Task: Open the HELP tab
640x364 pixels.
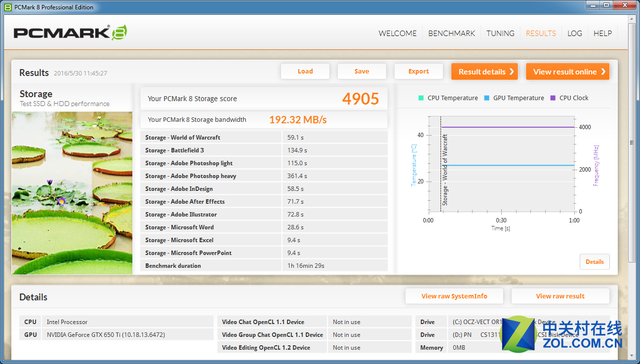Action: click(x=602, y=33)
